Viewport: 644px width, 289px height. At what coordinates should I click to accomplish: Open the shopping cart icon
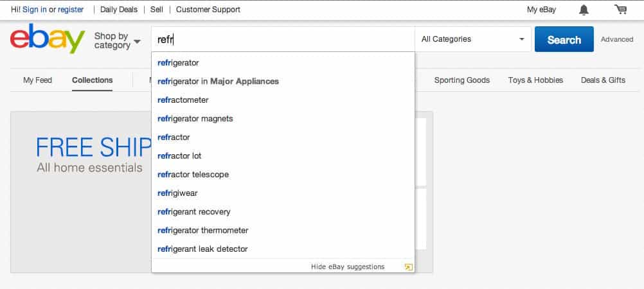point(620,10)
